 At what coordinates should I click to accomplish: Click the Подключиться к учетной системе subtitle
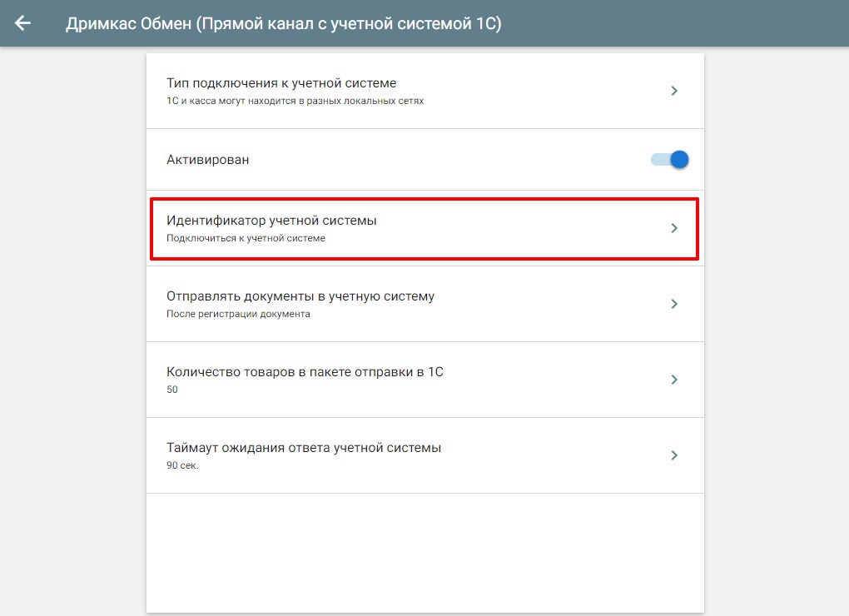[246, 238]
